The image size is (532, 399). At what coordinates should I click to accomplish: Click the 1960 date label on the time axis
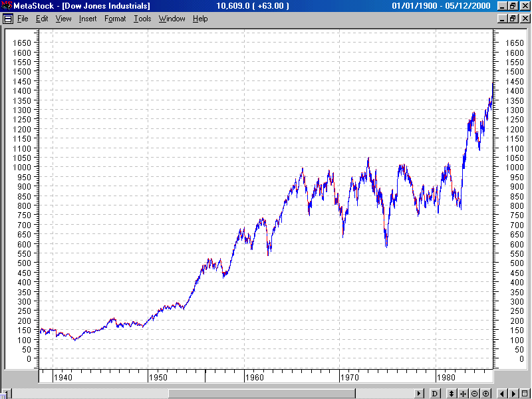pos(255,378)
